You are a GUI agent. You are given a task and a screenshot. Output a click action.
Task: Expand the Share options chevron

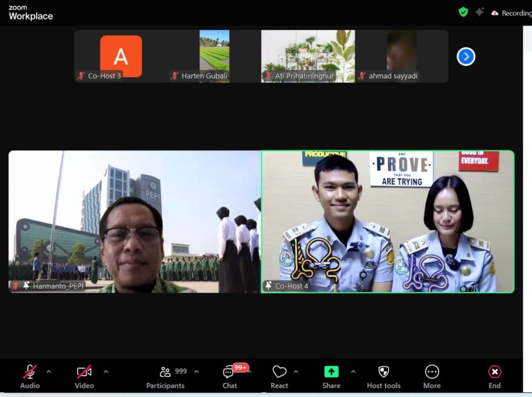[x=353, y=371]
